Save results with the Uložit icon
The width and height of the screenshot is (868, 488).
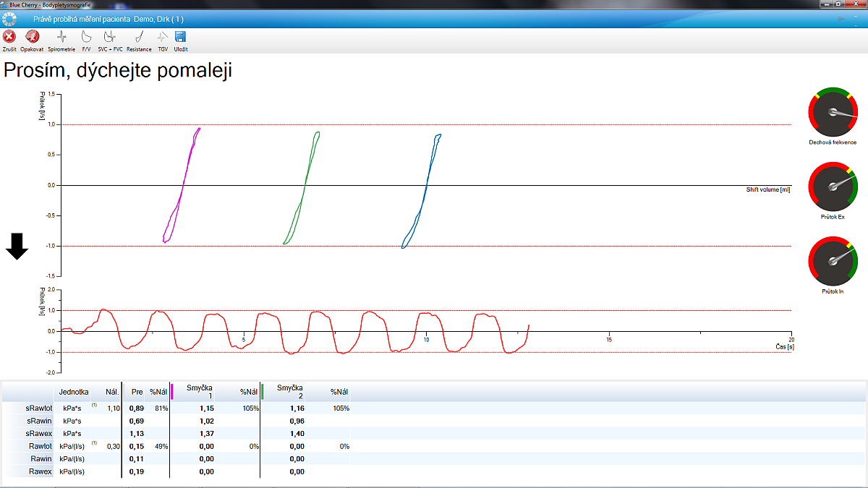pos(180,38)
